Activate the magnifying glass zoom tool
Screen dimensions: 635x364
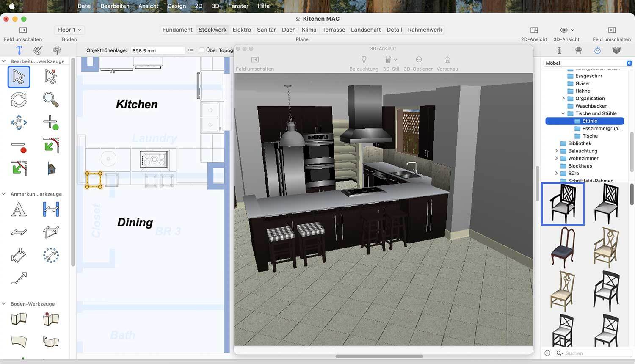coord(51,100)
